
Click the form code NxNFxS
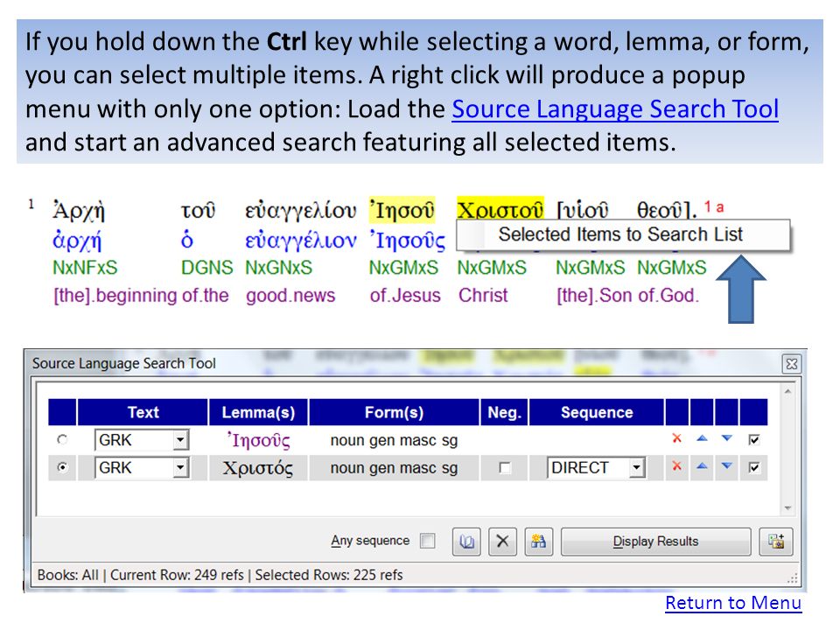click(x=85, y=268)
